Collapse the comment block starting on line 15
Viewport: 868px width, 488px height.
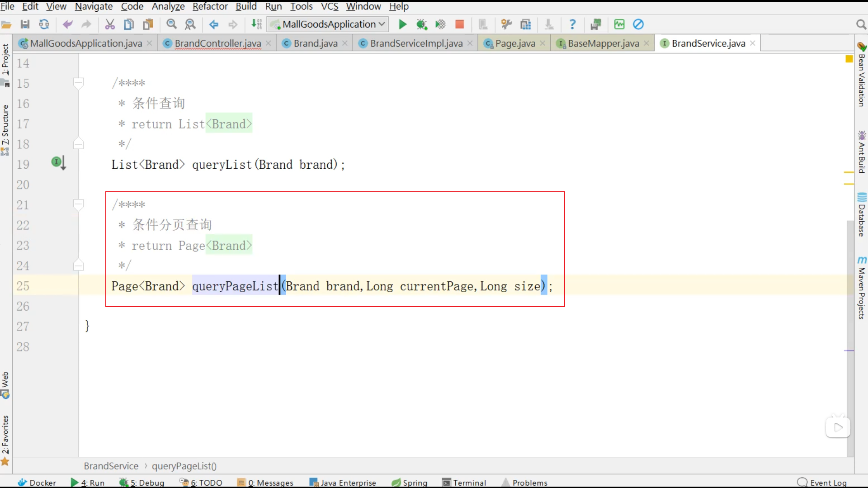pos(78,83)
